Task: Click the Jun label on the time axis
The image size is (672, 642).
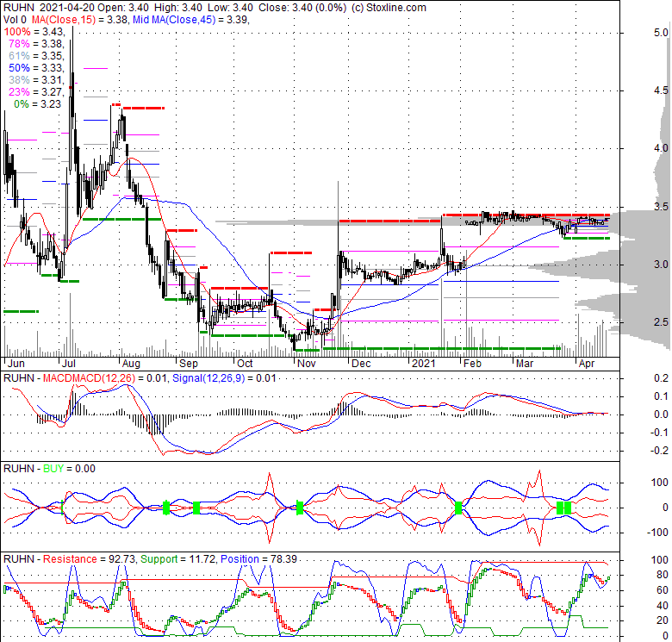Action: point(16,364)
